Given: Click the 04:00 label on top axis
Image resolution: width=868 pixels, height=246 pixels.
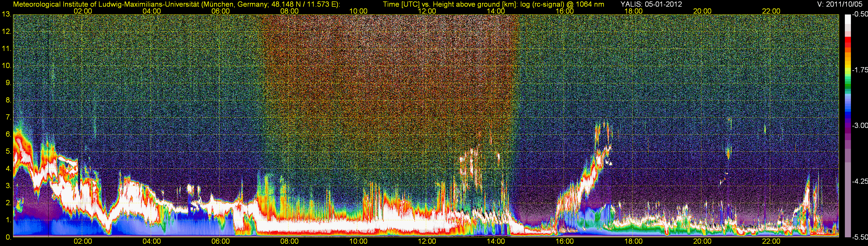Looking at the screenshot, I should click(x=152, y=11).
